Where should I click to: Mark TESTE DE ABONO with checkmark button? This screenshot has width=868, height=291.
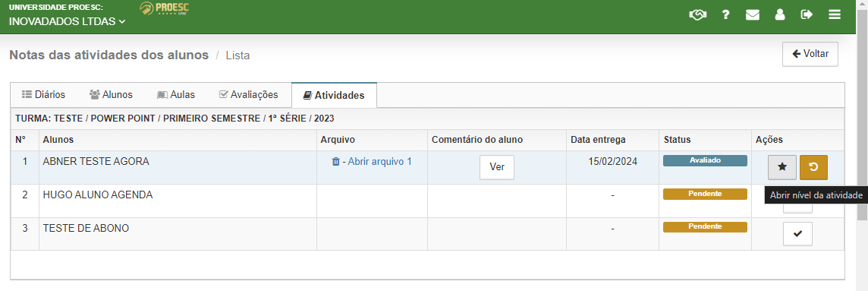797,234
